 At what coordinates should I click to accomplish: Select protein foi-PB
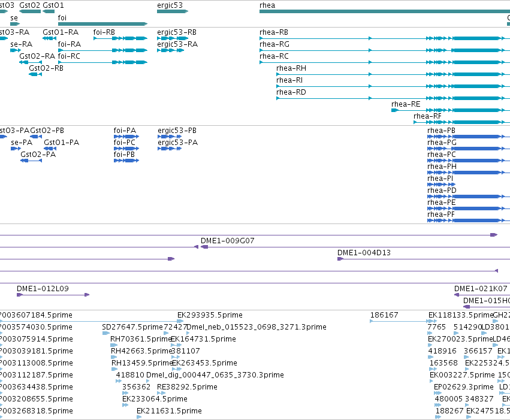(x=126, y=161)
